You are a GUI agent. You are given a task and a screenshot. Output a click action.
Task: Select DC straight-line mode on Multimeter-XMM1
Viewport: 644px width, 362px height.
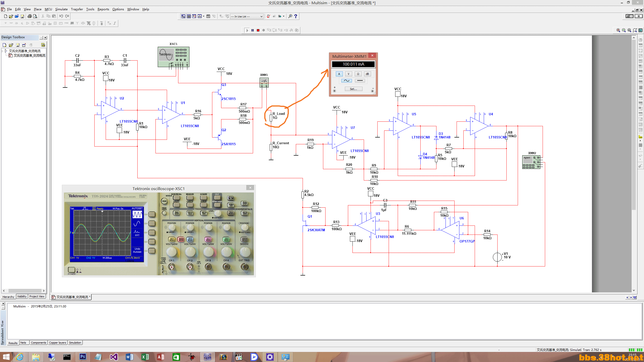(x=360, y=81)
